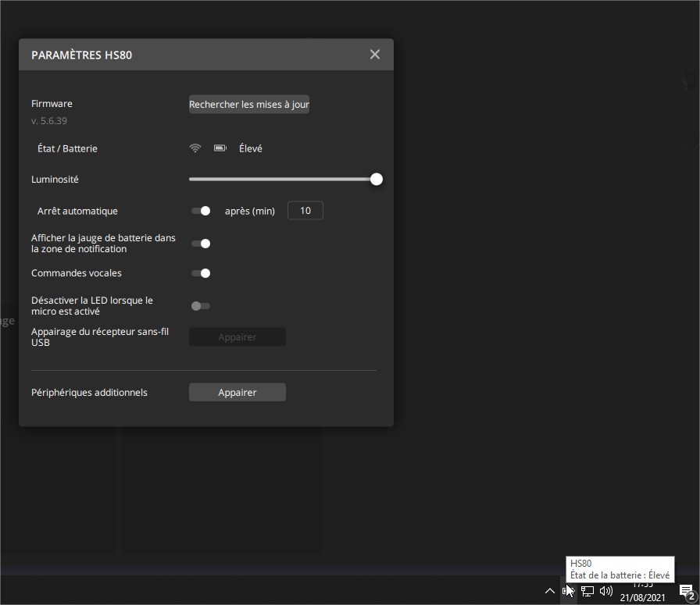Image resolution: width=700 pixels, height=605 pixels.
Task: Click Appairer for Périphériques additionnels
Action: [x=237, y=392]
